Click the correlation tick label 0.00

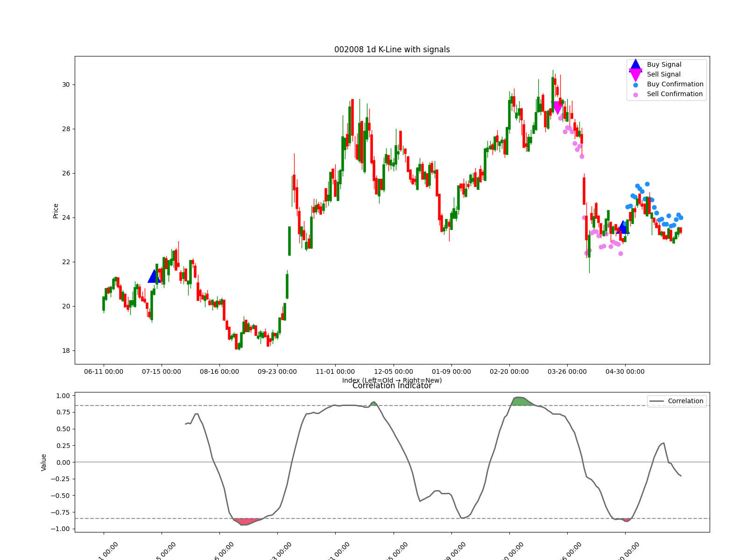(63, 462)
